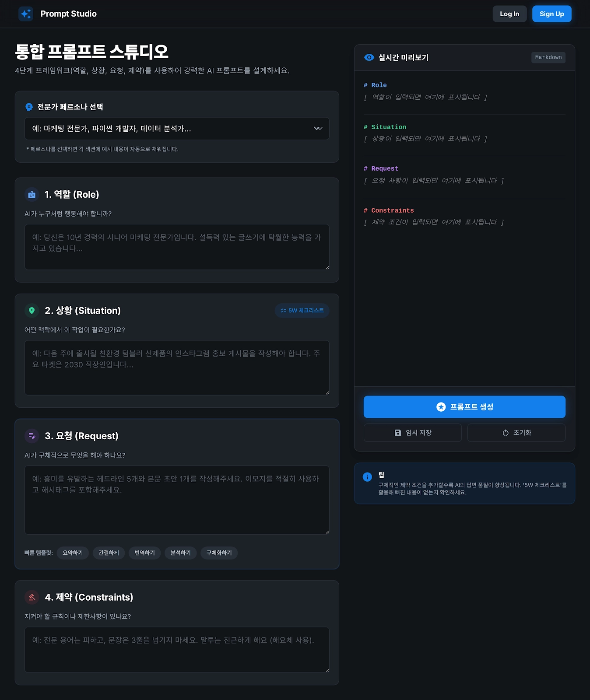This screenshot has height=700, width=590.
Task: Click the 임시 저장 button
Action: click(413, 433)
